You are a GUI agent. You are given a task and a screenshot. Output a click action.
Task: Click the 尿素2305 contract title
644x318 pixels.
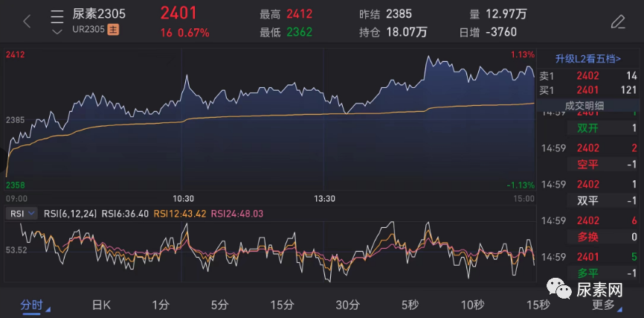click(x=99, y=14)
